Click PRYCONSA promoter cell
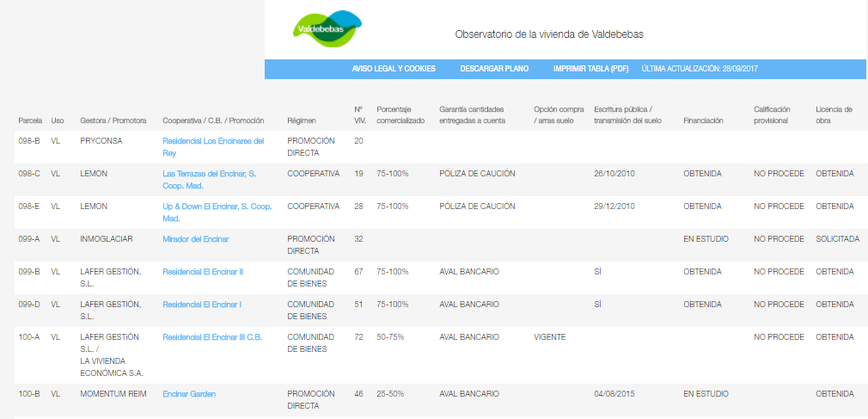Viewport: 868px width, 419px height. 101,141
